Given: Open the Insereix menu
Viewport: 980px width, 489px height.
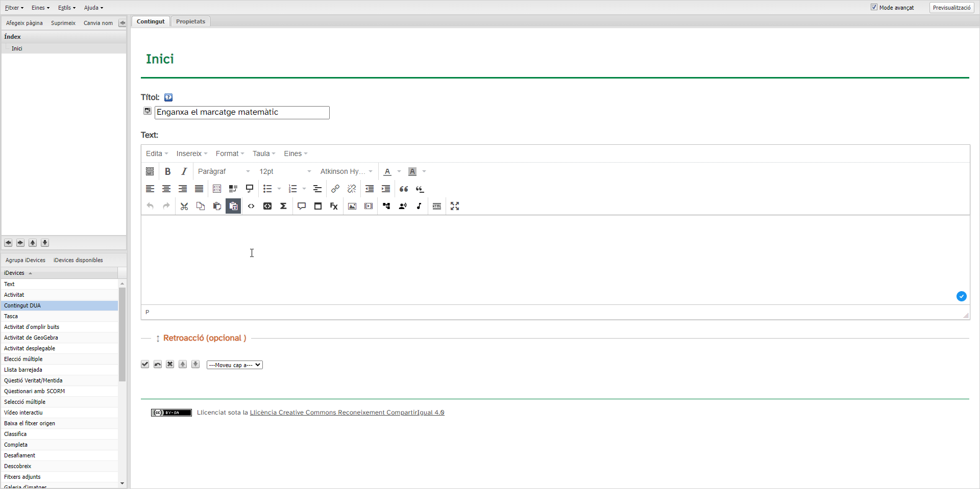Looking at the screenshot, I should tap(191, 153).
